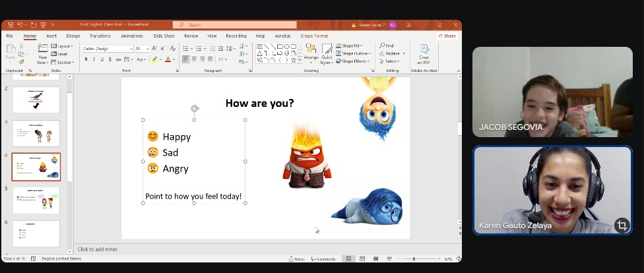Switch to the Insert tab
Screen dimensions: 644x273
pos(51,36)
